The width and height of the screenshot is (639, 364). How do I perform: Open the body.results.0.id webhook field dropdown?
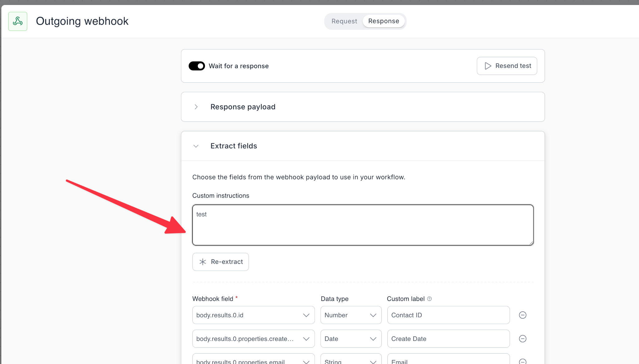point(253,315)
